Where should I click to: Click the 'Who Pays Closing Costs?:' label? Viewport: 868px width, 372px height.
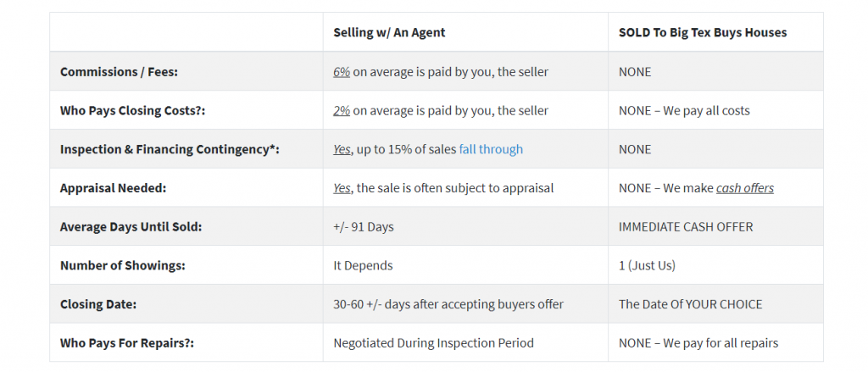pos(132,111)
